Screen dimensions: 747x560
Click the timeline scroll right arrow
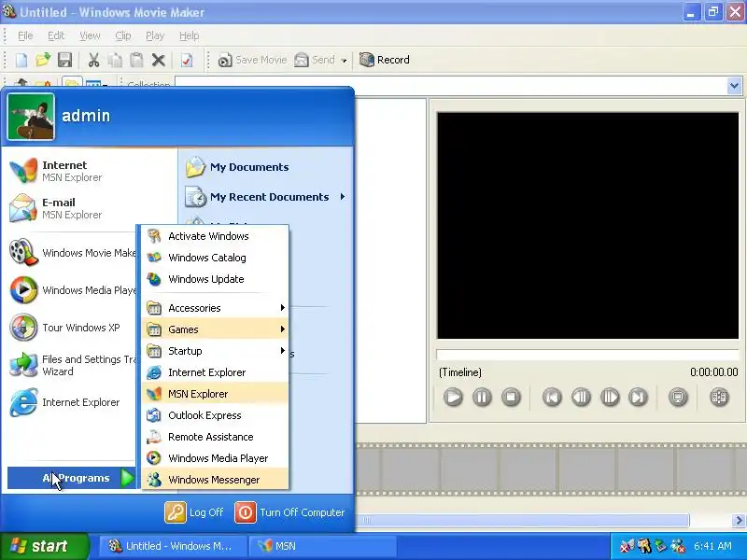(739, 520)
